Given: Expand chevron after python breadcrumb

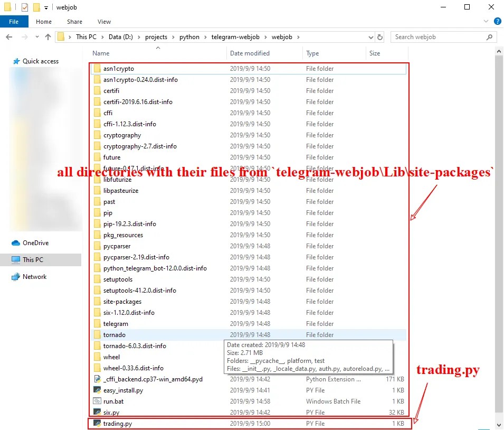Looking at the screenshot, I should 205,38.
